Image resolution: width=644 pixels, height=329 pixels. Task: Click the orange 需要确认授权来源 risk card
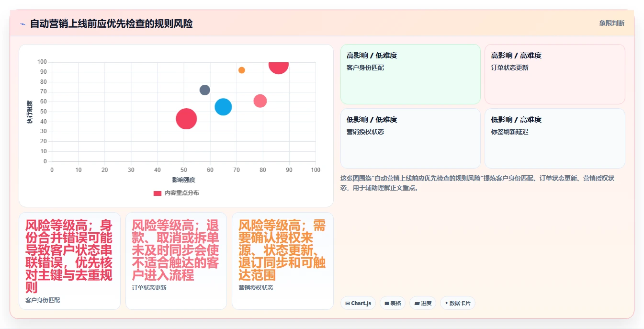point(282,261)
